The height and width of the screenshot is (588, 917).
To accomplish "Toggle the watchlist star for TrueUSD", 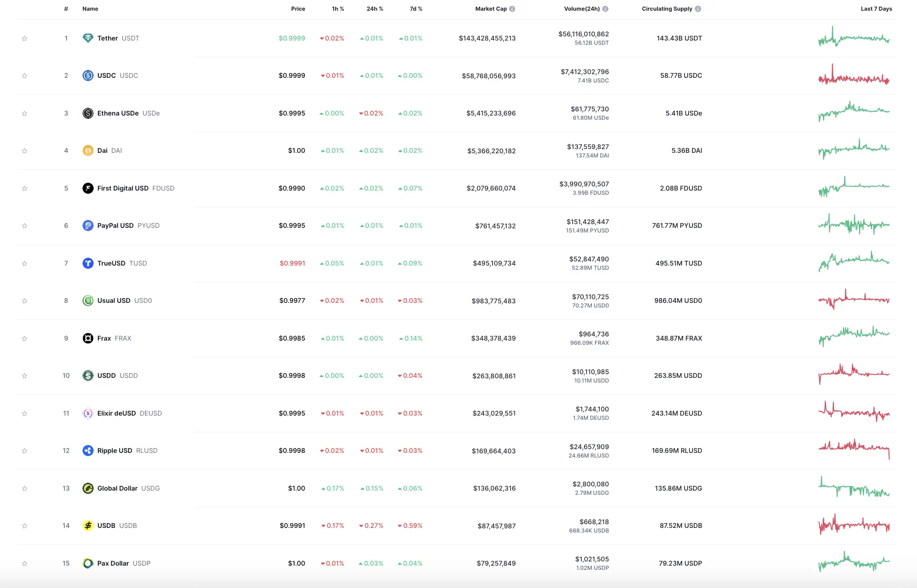I will pyautogui.click(x=25, y=264).
